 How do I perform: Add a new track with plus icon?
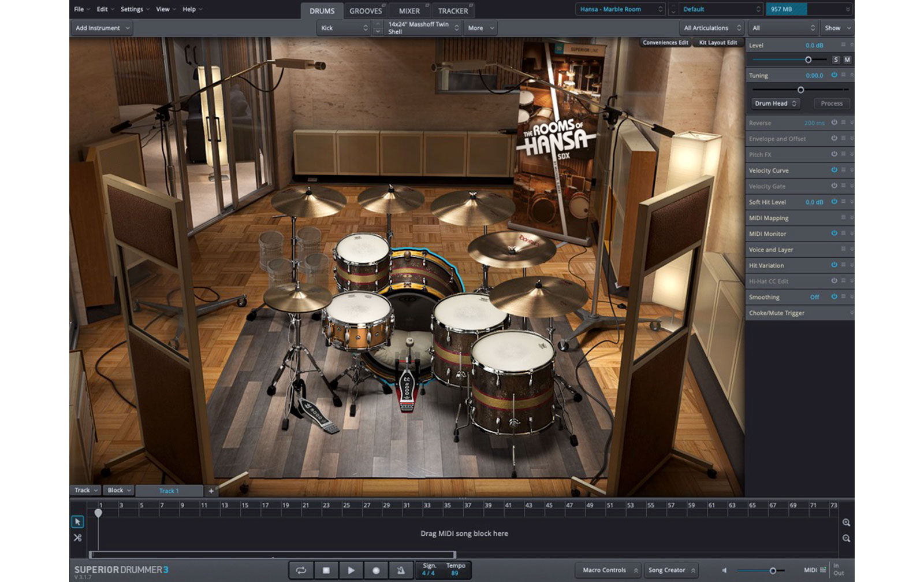click(x=211, y=491)
